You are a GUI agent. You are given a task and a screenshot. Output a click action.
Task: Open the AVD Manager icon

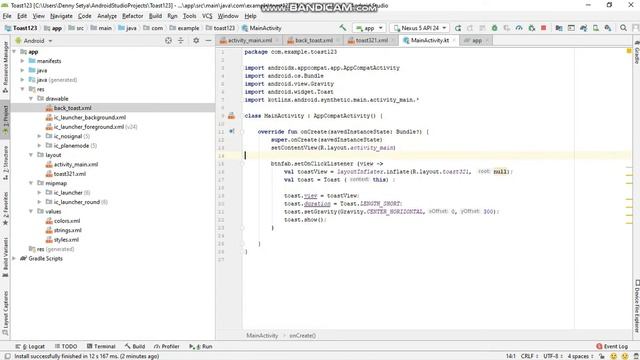tap(596, 28)
